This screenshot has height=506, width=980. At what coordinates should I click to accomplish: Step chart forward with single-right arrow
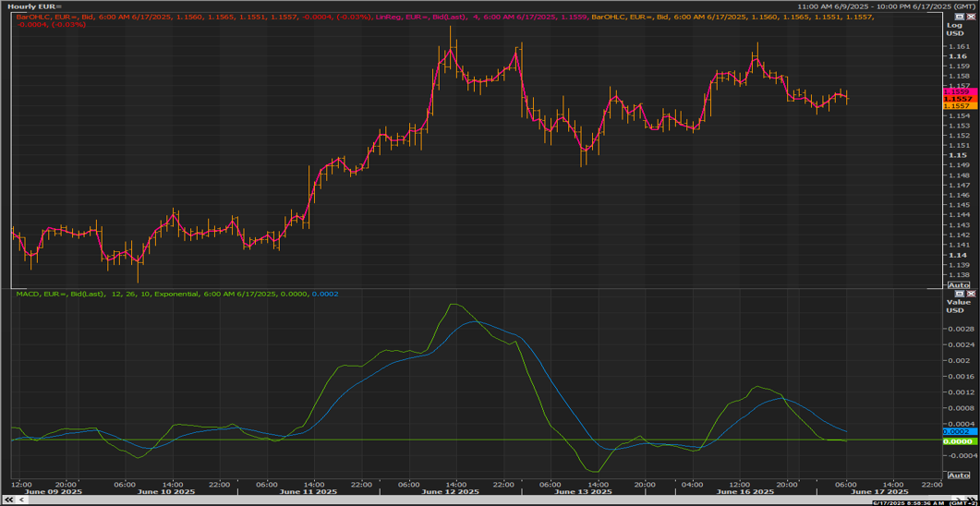(958, 498)
